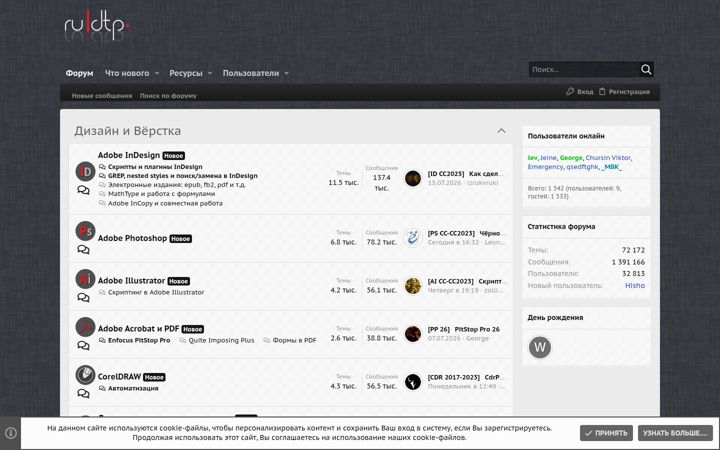Viewport: 720px width, 450px height.
Task: Open the Adobe Acrobat и PDF forum
Action: point(138,328)
